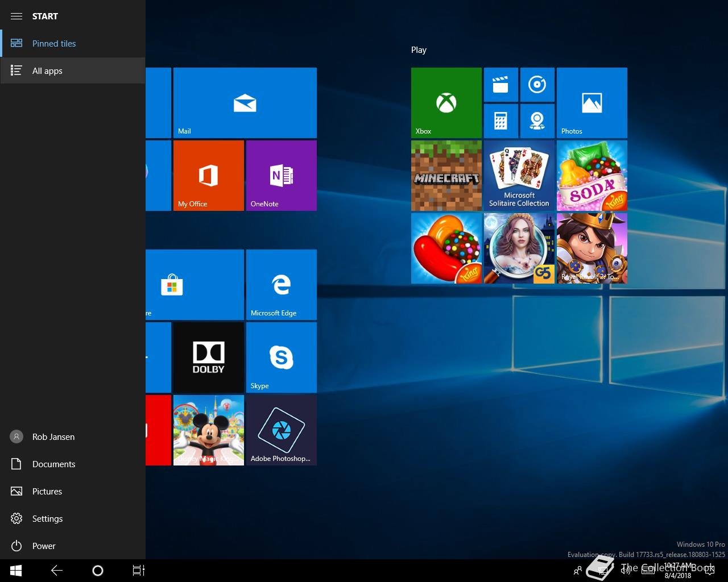Click the Play group header
The image size is (728, 582).
419,50
